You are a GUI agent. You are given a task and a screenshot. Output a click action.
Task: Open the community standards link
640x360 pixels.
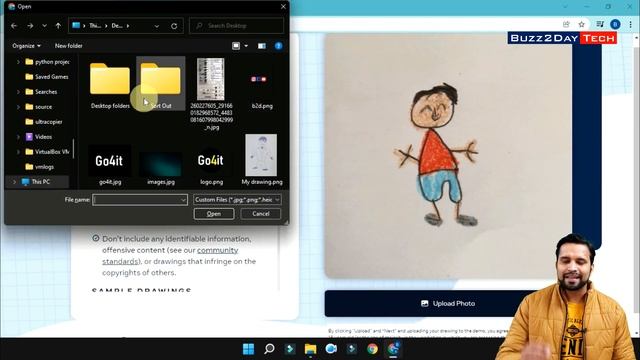(170, 256)
